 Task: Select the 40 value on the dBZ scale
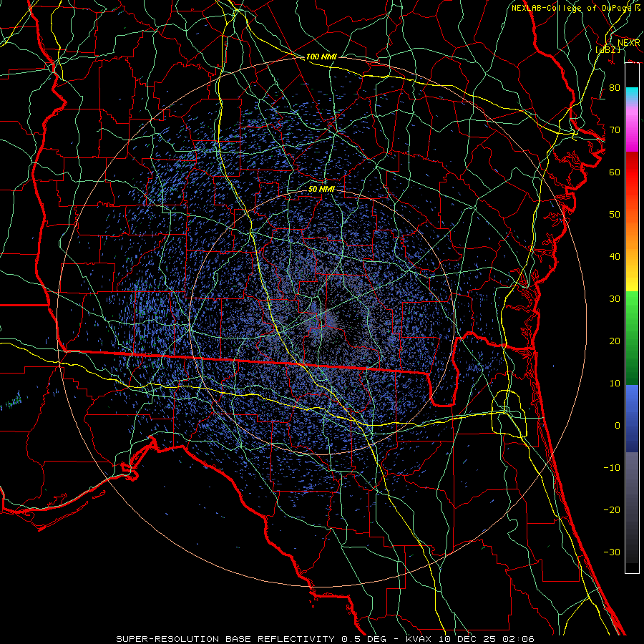click(615, 257)
